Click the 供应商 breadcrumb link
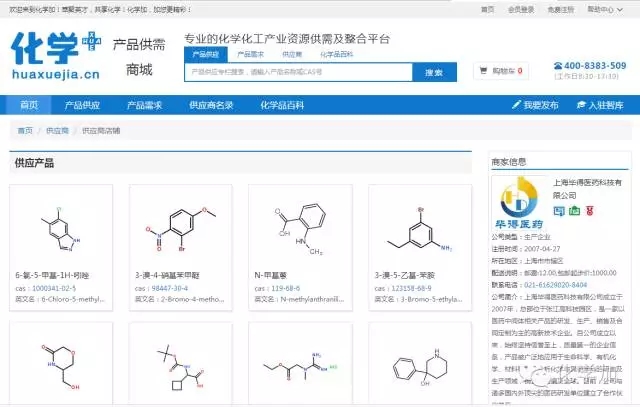Image resolution: width=640 pixels, height=407 pixels. pyautogui.click(x=58, y=130)
